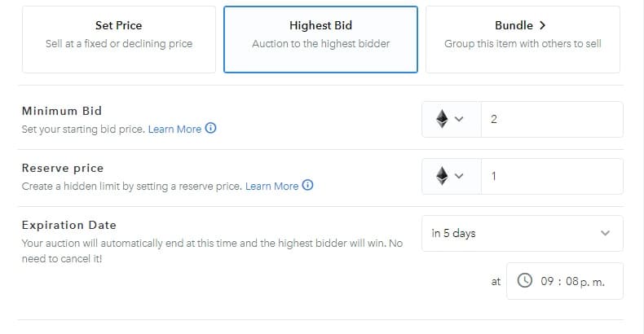Click the info icon beside Reserve price
Screen dimensions: 644x334
308,186
